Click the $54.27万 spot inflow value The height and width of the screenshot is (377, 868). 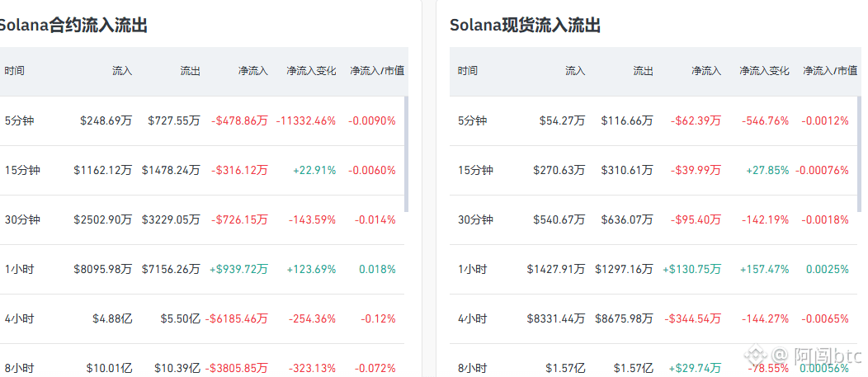pyautogui.click(x=563, y=120)
